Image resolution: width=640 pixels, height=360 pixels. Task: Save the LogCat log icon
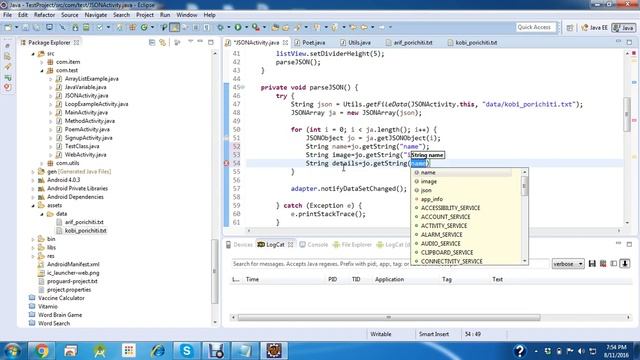592,264
